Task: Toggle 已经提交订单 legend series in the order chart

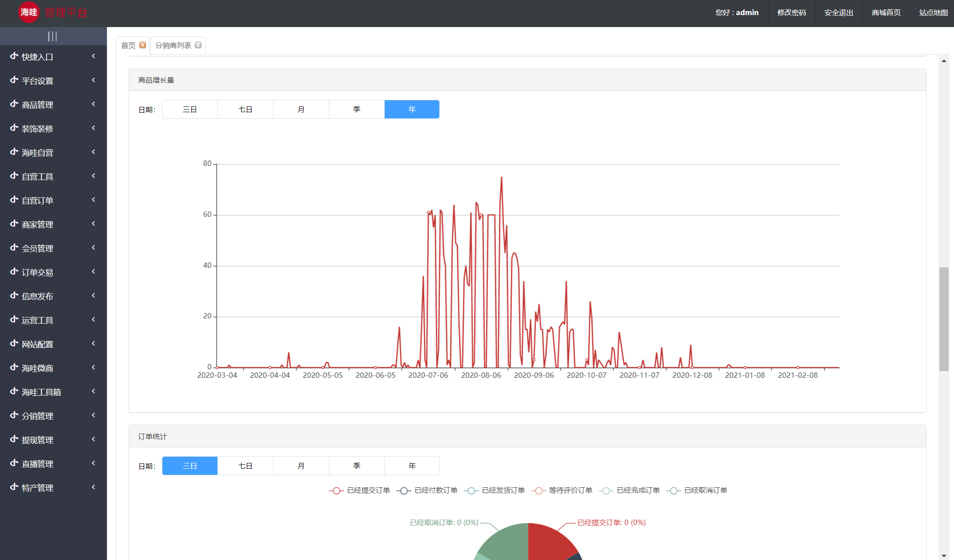Action: pos(359,490)
